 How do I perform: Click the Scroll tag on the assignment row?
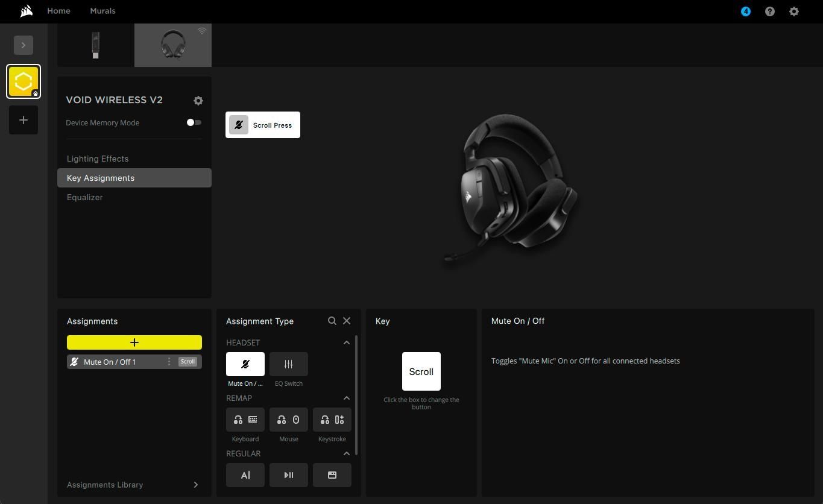tap(188, 362)
